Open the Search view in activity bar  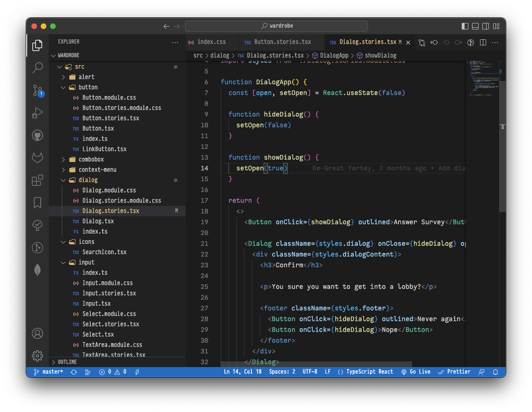coord(37,68)
